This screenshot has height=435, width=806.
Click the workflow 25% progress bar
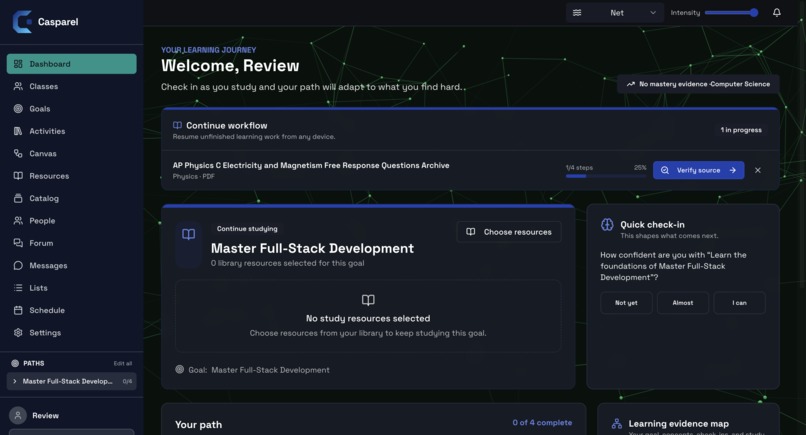[x=606, y=176]
